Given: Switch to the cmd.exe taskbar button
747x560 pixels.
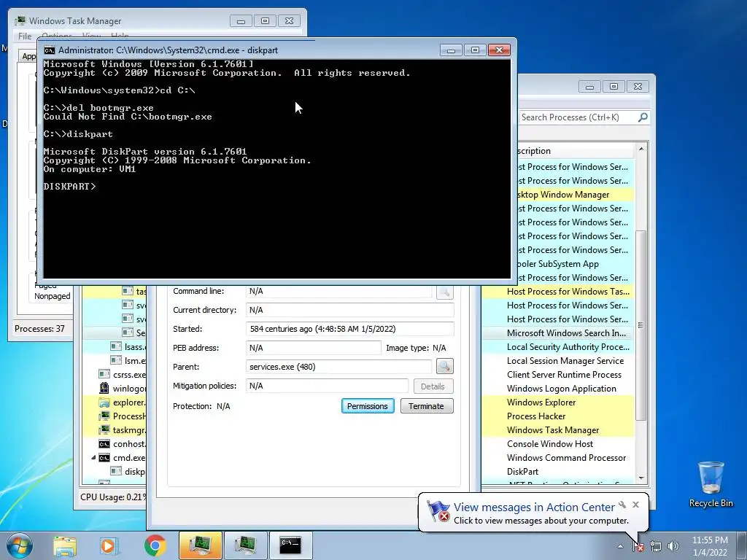Looking at the screenshot, I should (x=290, y=545).
